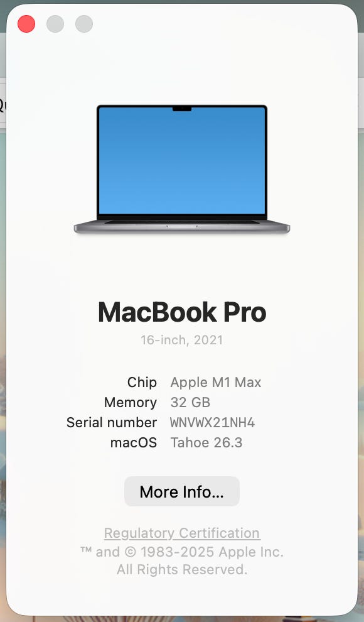Open the Regulatory Certification link
This screenshot has width=364, height=622.
(x=182, y=533)
